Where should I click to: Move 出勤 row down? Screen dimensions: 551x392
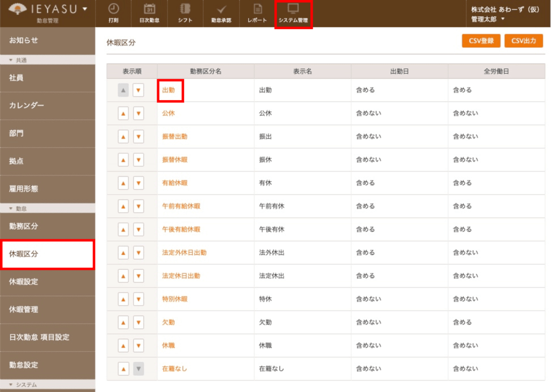pos(138,90)
